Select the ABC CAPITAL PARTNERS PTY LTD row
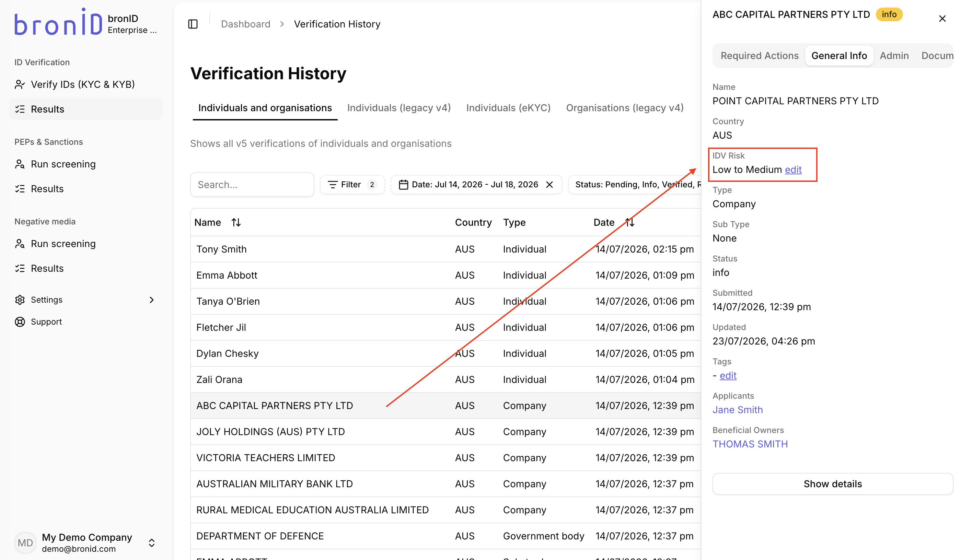This screenshot has width=961, height=560. pos(445,406)
